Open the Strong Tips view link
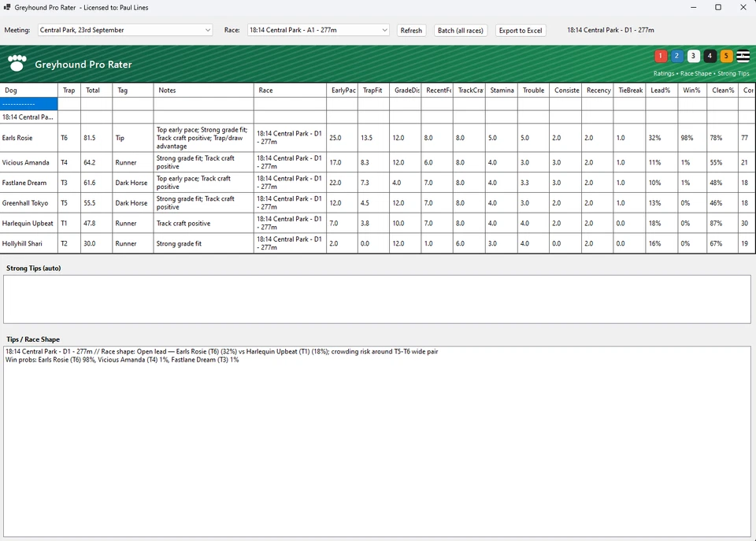Screen dimensions: 756x541 click(x=735, y=72)
